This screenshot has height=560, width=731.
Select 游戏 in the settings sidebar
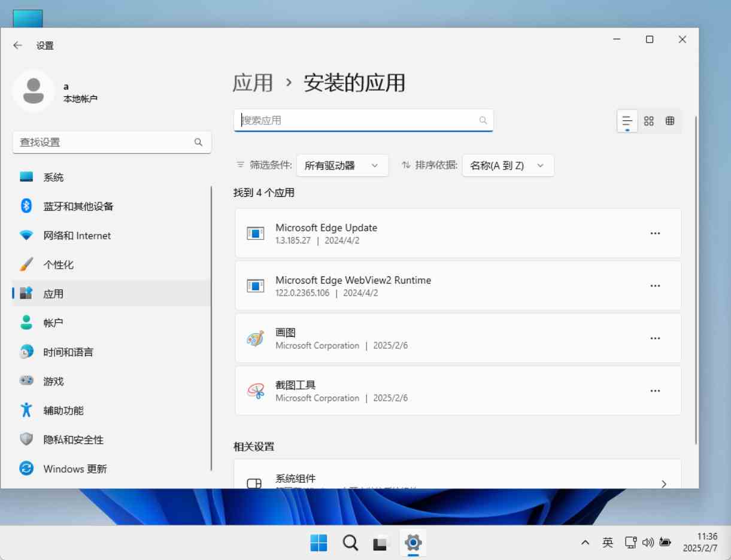[x=111, y=381]
